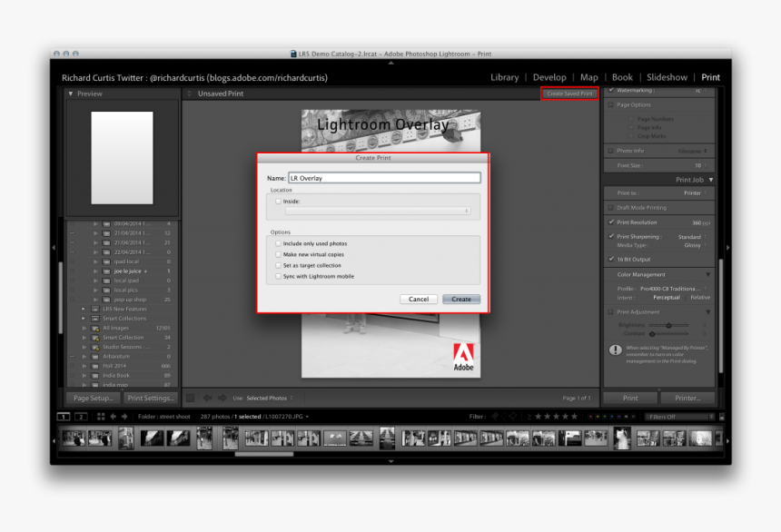
Task: Open the Slideshow module
Action: [667, 77]
